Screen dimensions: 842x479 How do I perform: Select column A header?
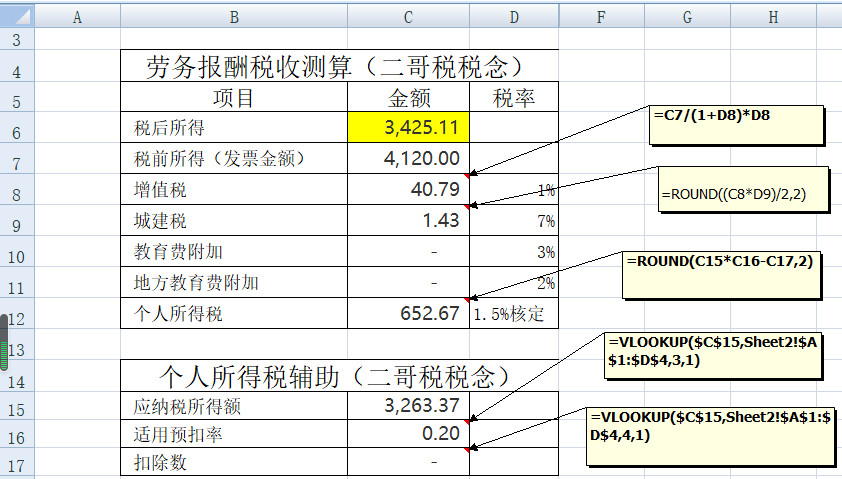point(77,17)
